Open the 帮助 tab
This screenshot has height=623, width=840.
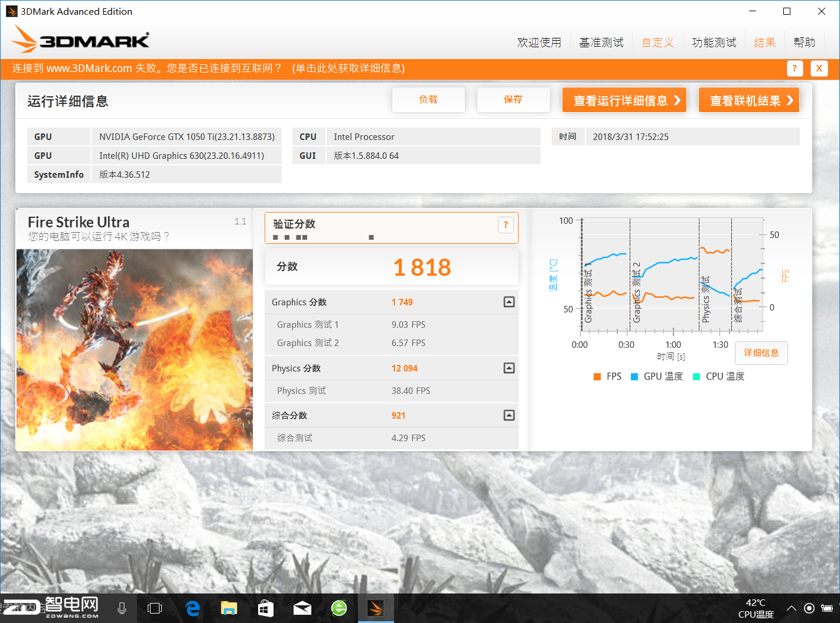(x=804, y=43)
